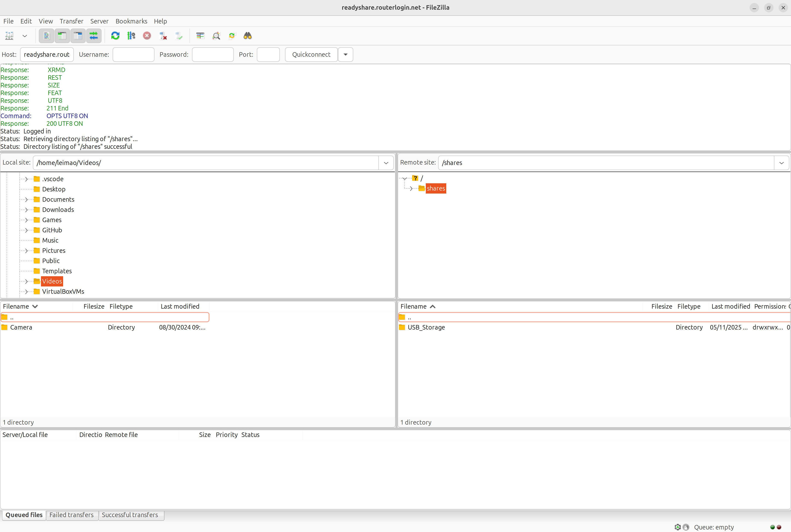Refresh the file and folder lists

coord(115,36)
